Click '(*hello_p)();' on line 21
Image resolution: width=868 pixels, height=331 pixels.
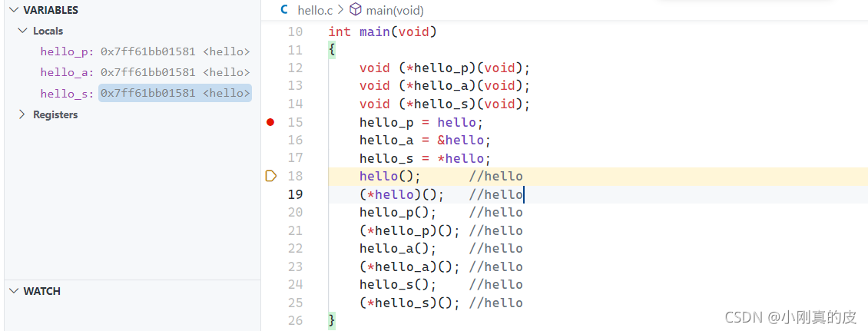[x=409, y=231]
